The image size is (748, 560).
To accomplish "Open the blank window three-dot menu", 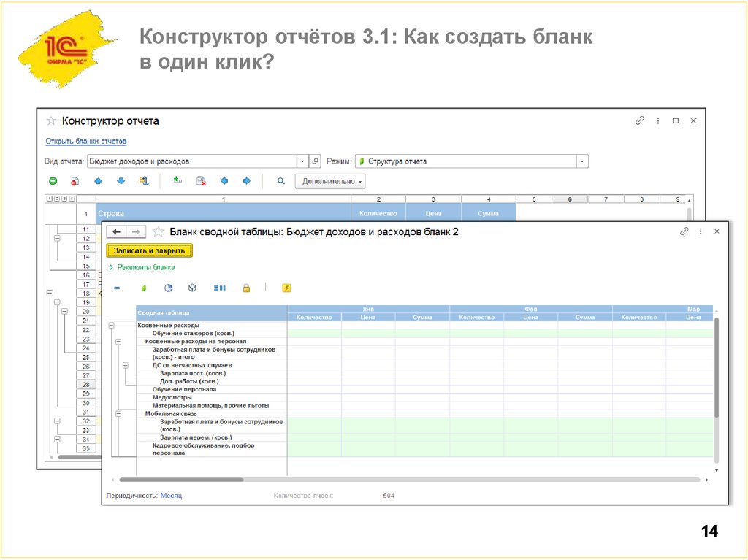I will 700,231.
